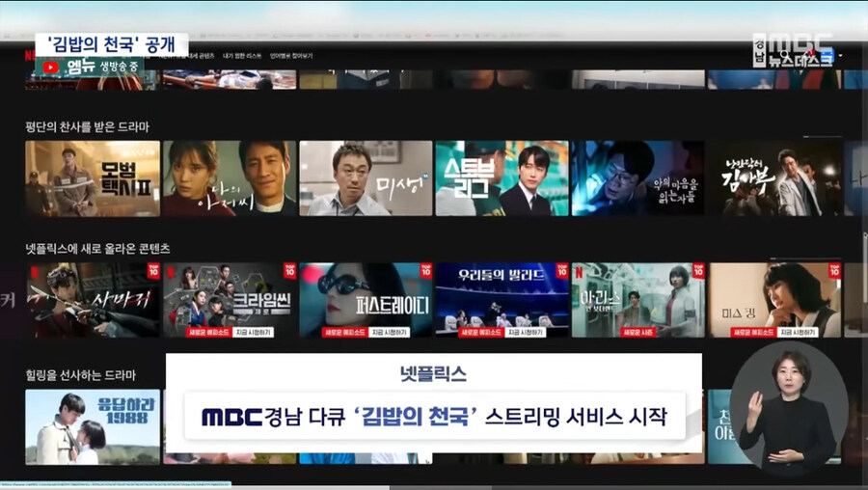Click the TOP 10 badge on 우리들의 발라드
This screenshot has height=490, width=868.
point(561,271)
